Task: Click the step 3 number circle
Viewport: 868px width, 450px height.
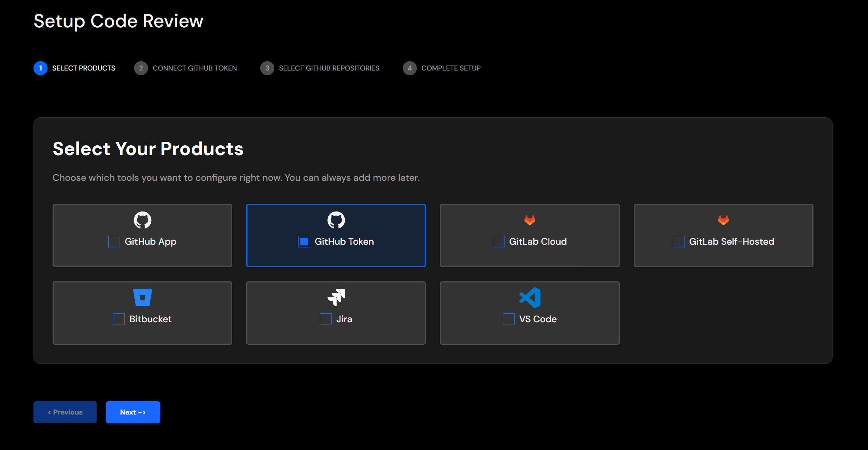Action: pyautogui.click(x=267, y=68)
